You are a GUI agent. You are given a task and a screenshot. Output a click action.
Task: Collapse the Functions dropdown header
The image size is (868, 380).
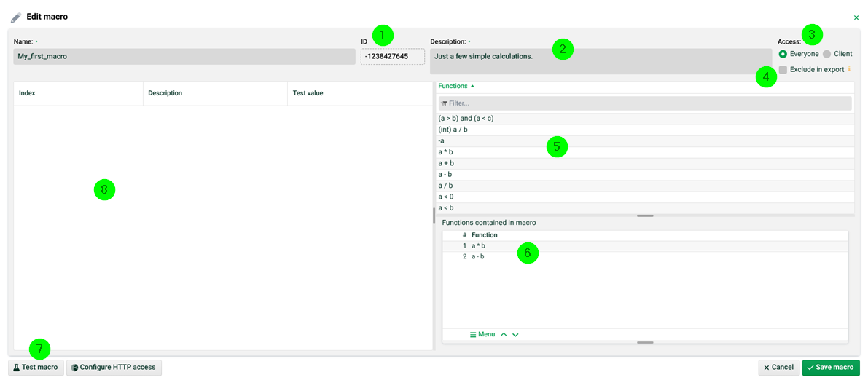456,86
